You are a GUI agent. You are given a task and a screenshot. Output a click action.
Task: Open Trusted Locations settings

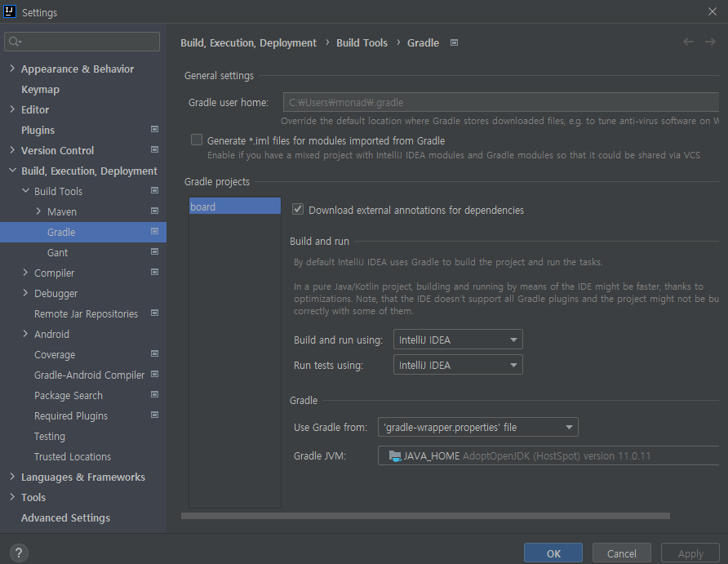[73, 457]
